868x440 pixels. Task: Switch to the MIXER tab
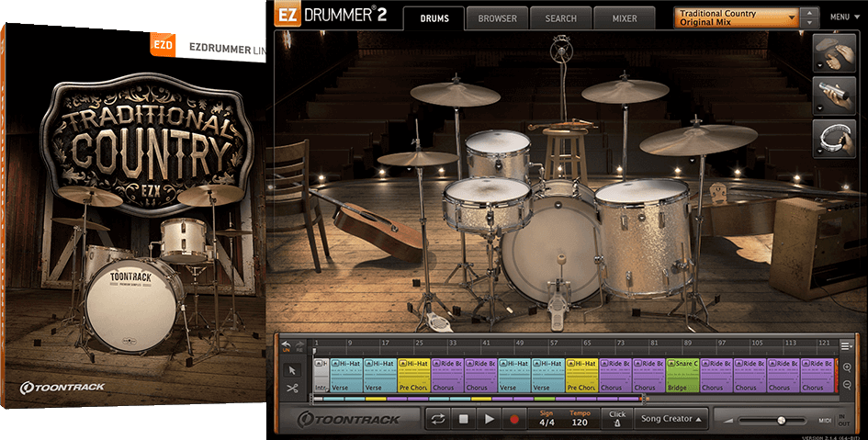(625, 18)
